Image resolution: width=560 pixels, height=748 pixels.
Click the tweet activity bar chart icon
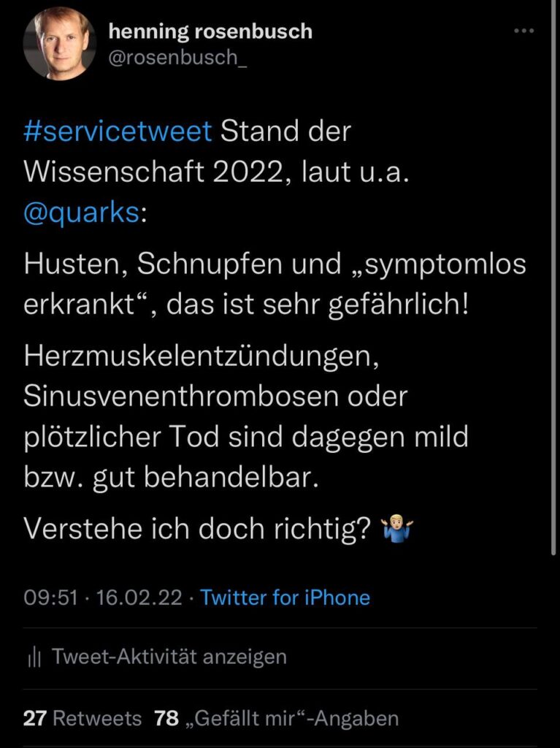(x=33, y=657)
